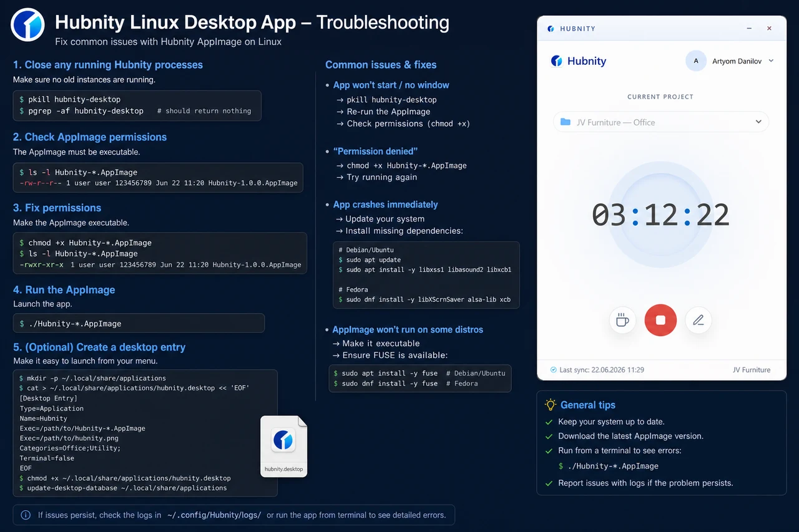
Task: Click the pencil edit button
Action: [699, 321]
